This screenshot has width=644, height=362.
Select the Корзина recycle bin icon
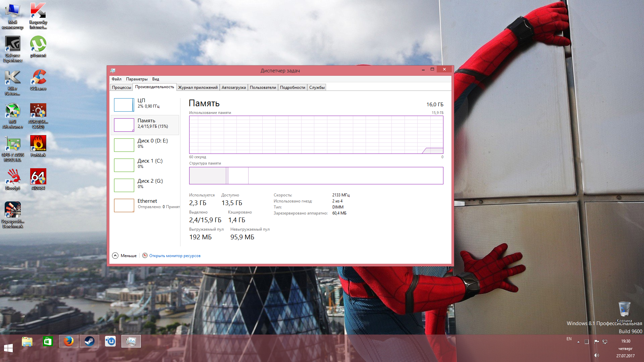coord(624,312)
